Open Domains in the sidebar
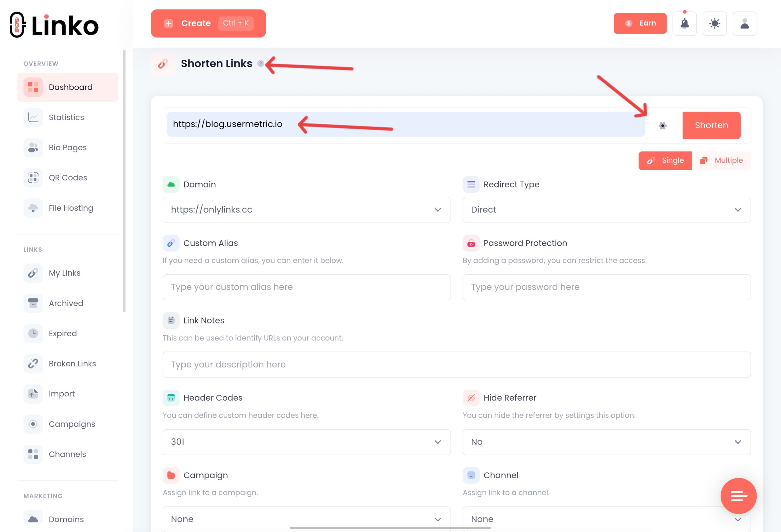 click(68, 519)
